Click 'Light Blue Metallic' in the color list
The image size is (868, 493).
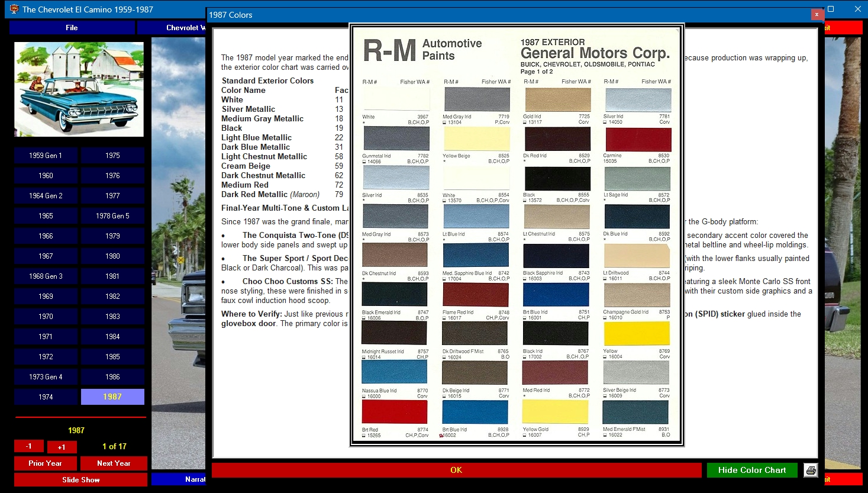pos(256,137)
